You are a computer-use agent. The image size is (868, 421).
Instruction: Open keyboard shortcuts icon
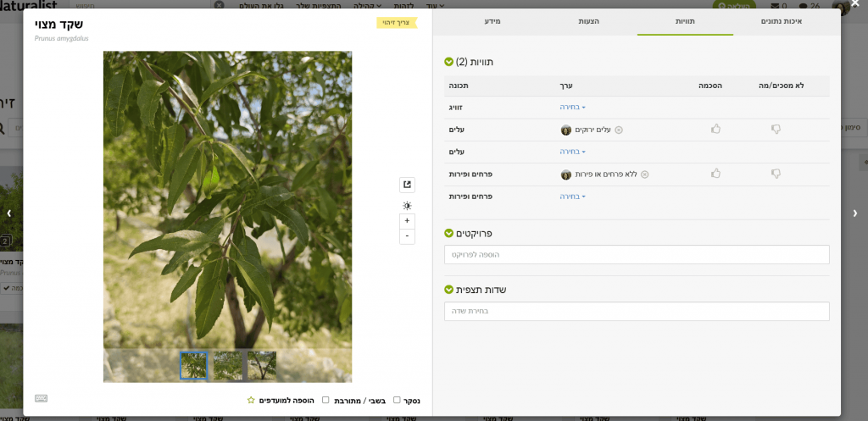42,398
